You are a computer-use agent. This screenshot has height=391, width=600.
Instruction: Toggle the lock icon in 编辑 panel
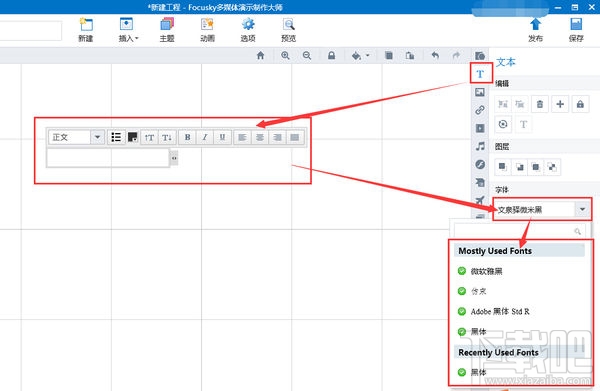click(x=580, y=104)
